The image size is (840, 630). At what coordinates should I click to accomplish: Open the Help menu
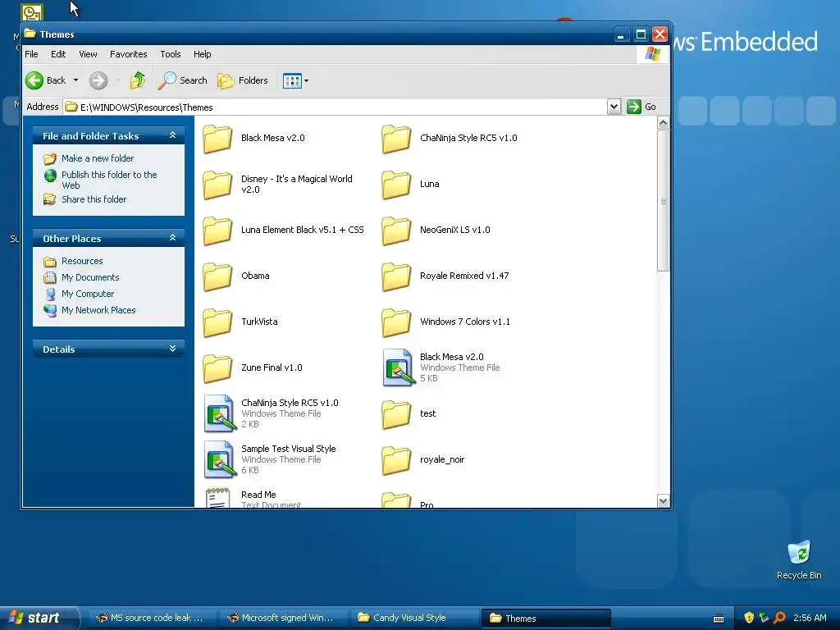[202, 54]
